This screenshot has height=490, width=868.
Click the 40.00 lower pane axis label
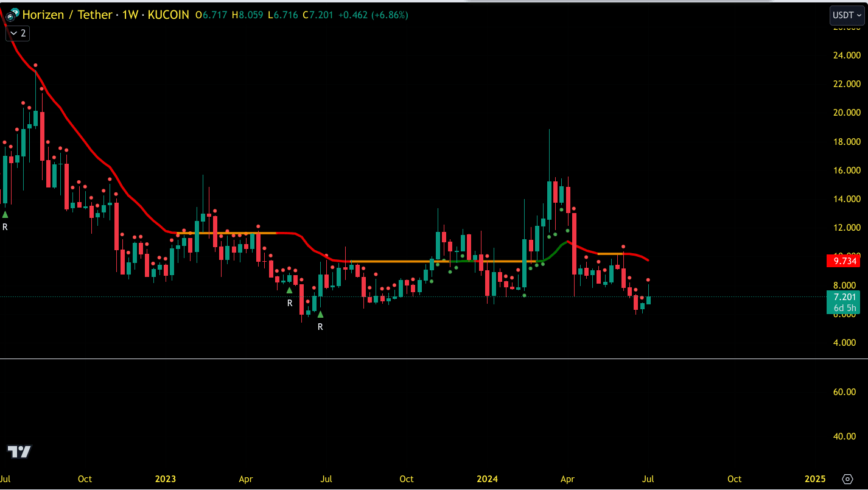tap(844, 436)
